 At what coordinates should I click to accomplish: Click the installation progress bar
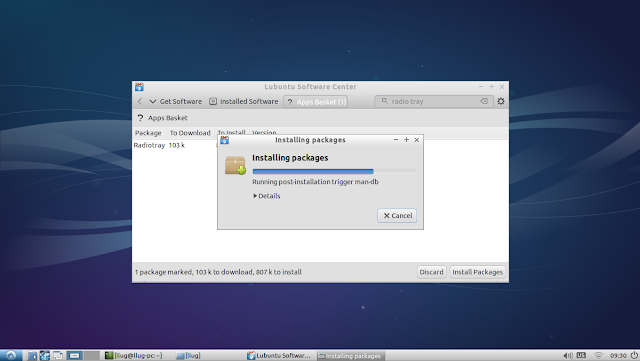(334, 172)
